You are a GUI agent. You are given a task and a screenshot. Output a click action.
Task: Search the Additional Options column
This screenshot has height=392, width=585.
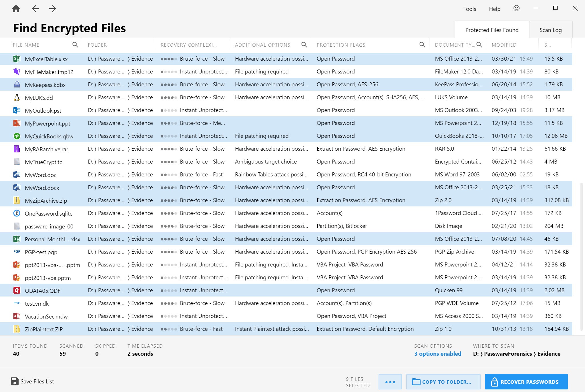tap(304, 45)
